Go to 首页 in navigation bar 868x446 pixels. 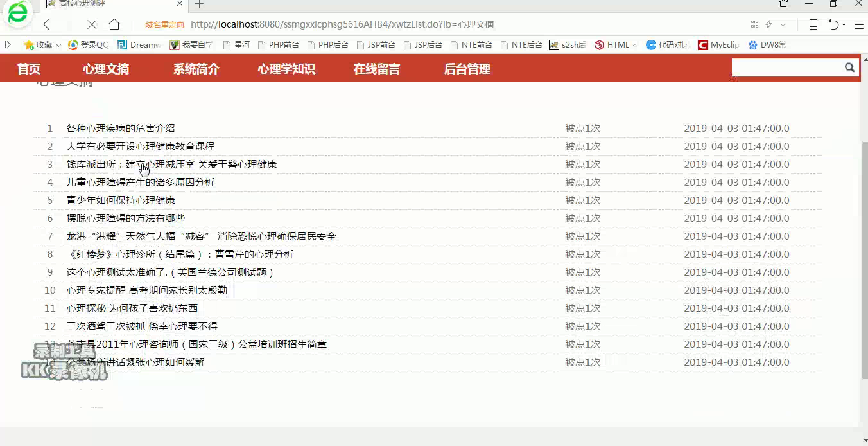(x=29, y=69)
